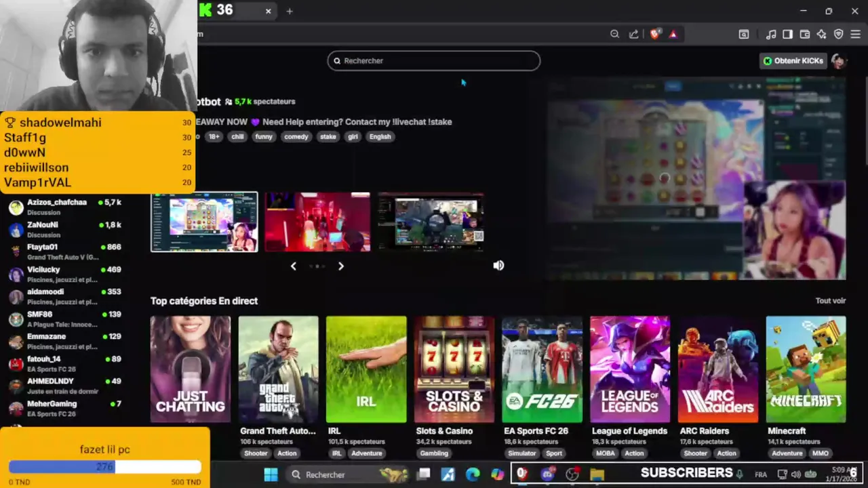Screen dimensions: 868x488
Task: Open the Just Chatting category card
Action: [x=191, y=369]
